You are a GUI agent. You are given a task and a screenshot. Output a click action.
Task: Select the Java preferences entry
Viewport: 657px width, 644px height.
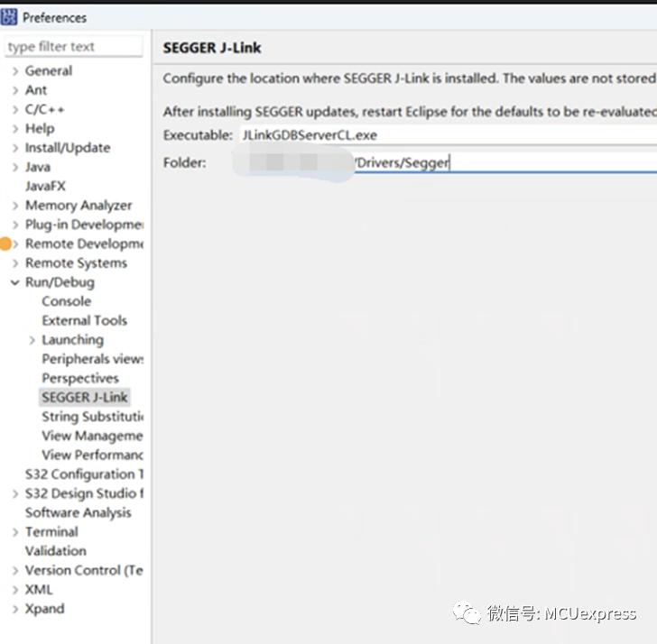coord(38,167)
